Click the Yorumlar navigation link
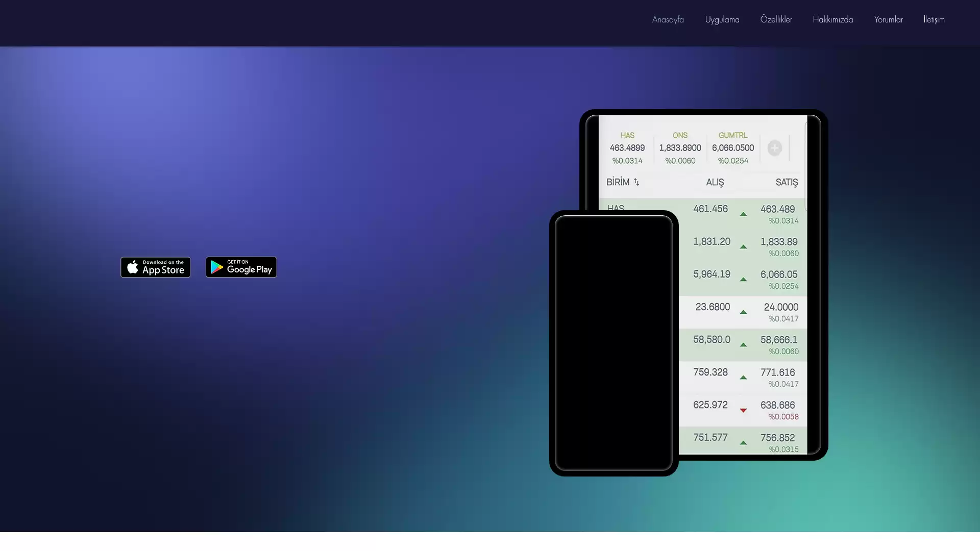This screenshot has width=980, height=551. (x=889, y=19)
